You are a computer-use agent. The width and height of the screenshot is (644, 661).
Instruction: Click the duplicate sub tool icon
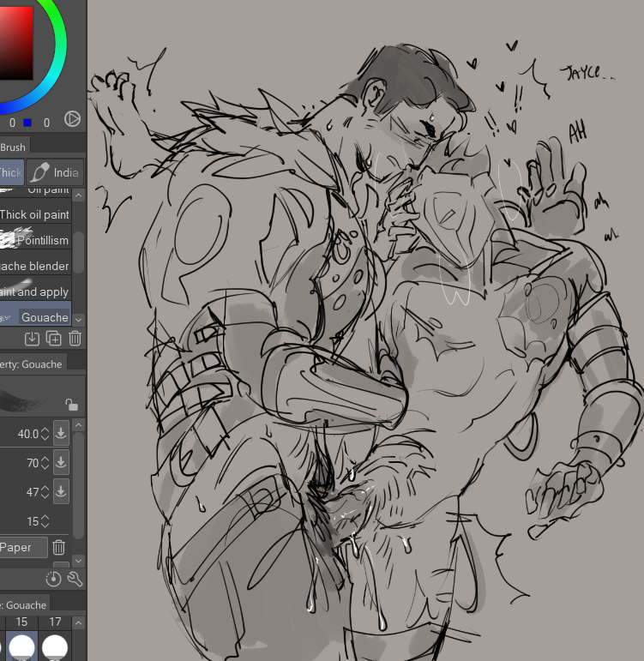53,339
